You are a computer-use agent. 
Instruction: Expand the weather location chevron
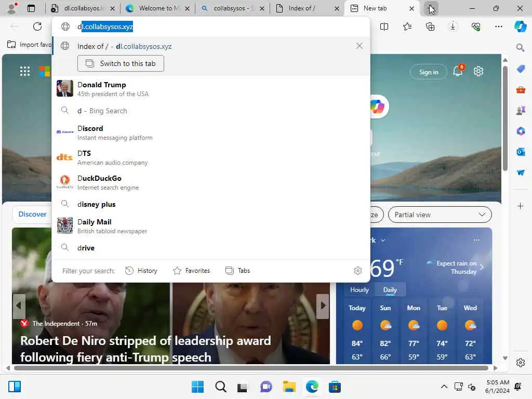(x=383, y=240)
